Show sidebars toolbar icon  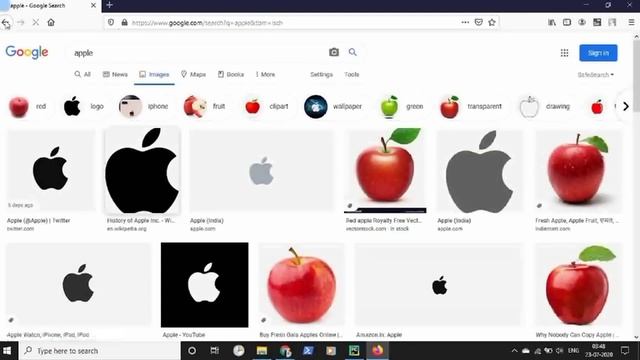point(567,22)
